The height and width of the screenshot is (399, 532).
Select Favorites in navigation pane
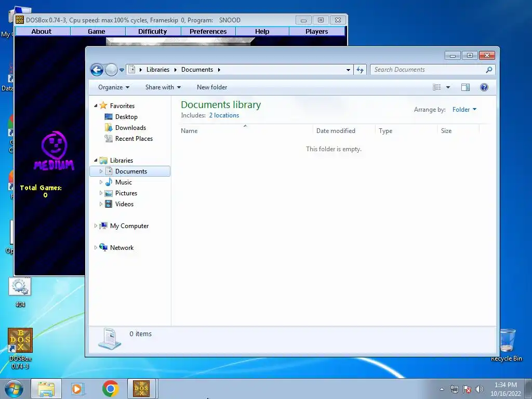pos(122,106)
